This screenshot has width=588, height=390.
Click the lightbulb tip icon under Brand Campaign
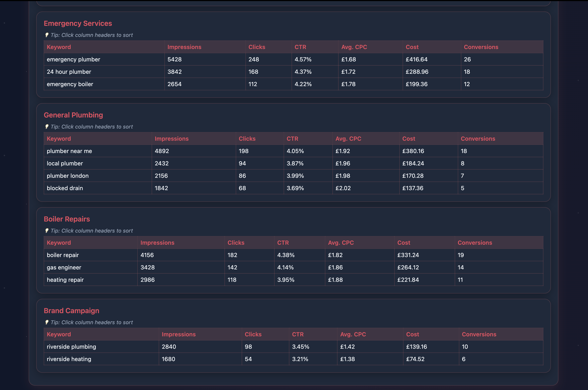click(x=47, y=322)
